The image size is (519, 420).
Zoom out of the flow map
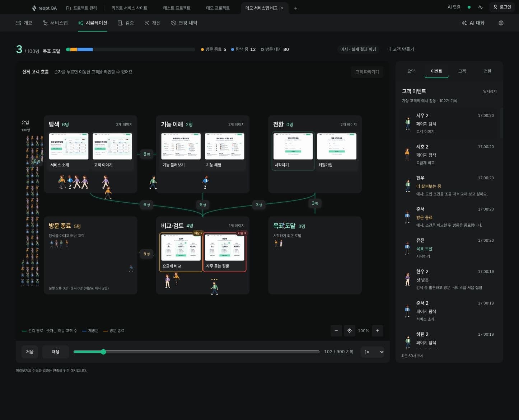tap(336, 331)
